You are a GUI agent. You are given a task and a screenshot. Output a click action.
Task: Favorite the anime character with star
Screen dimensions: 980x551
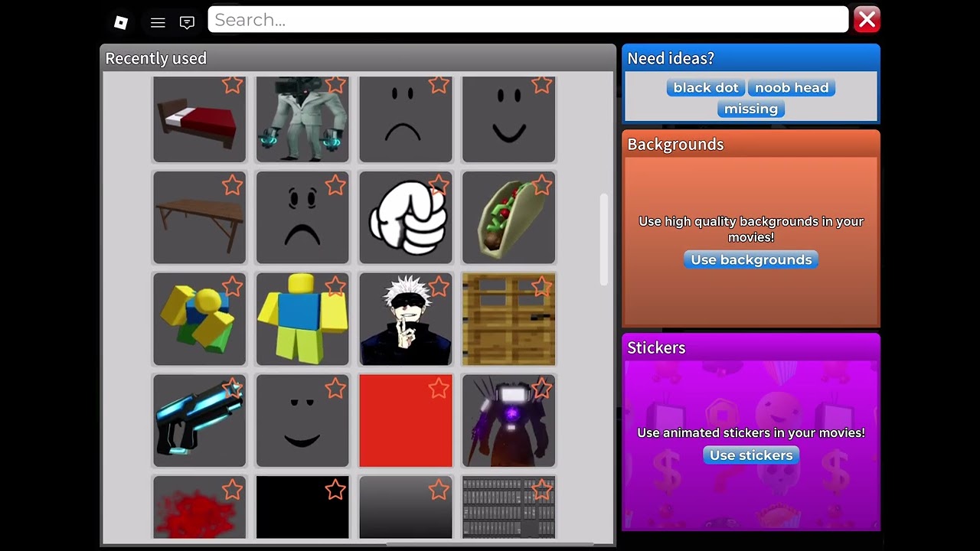439,286
